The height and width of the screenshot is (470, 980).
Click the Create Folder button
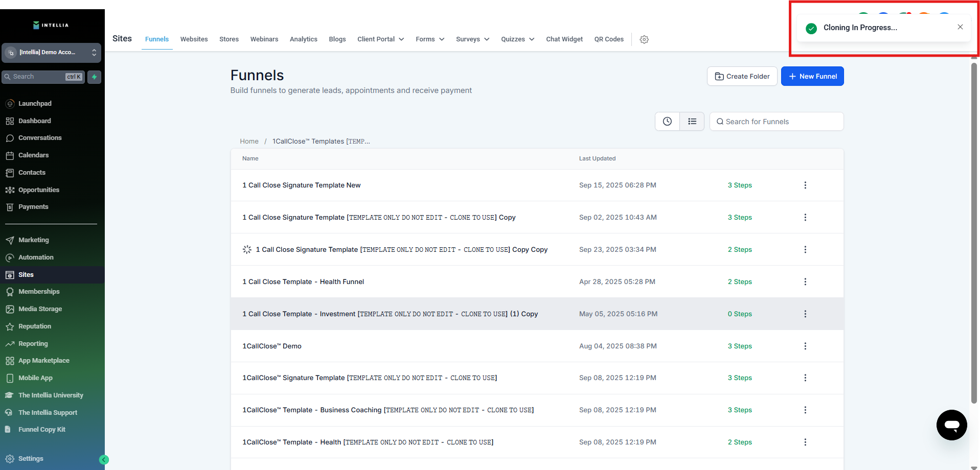point(742,77)
